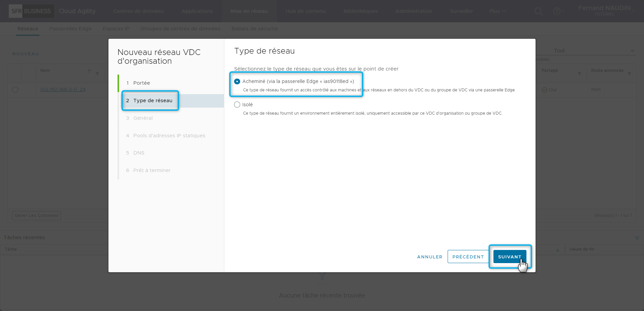Screen dimensions: 644x311
Task: Select the Acheminé network type
Action: (237, 81)
